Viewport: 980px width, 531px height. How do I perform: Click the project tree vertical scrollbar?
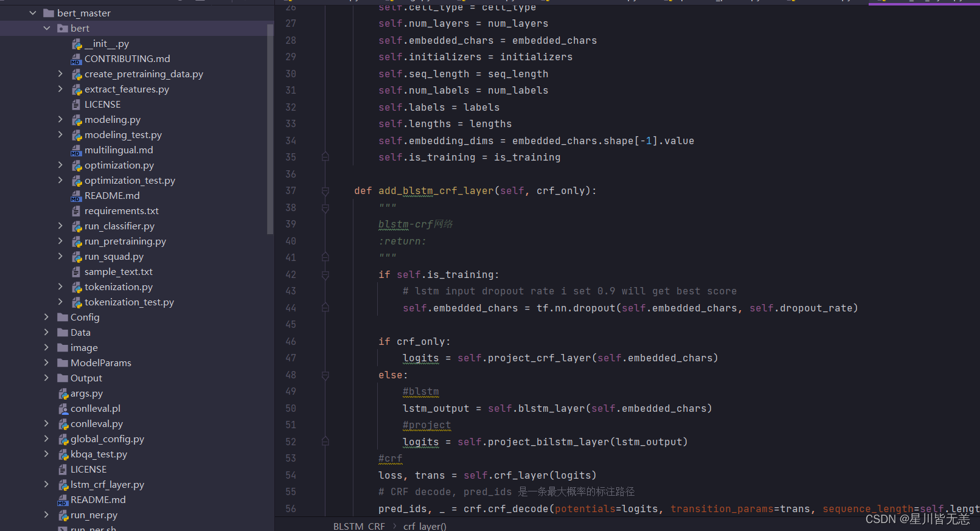270,129
